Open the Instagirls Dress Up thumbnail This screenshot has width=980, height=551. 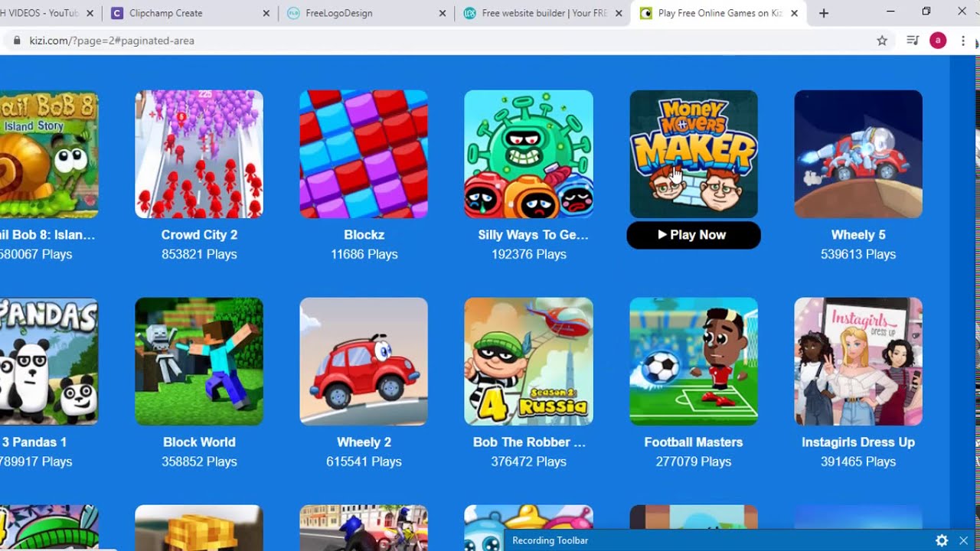[858, 361]
